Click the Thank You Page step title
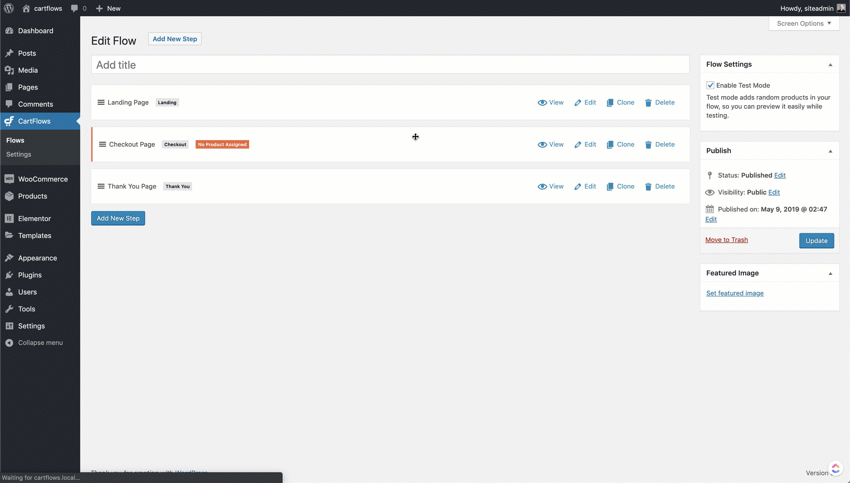Viewport: 850px width, 483px height. click(x=132, y=186)
